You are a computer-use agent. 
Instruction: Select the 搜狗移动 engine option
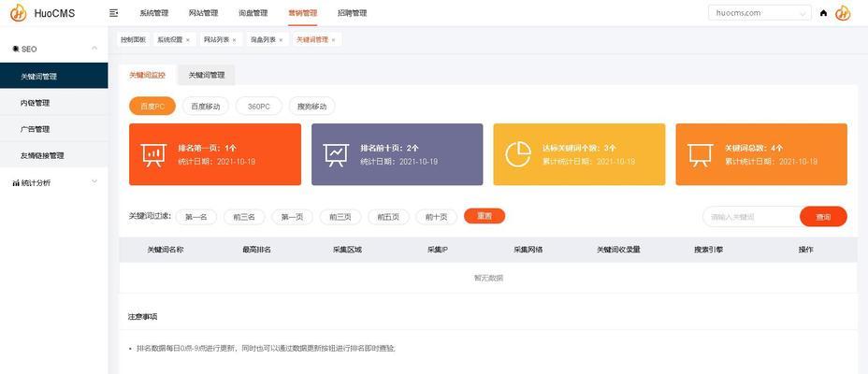click(311, 107)
